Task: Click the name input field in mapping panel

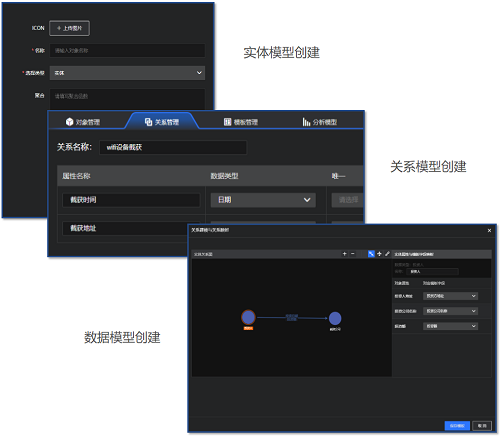Action: (x=432, y=272)
